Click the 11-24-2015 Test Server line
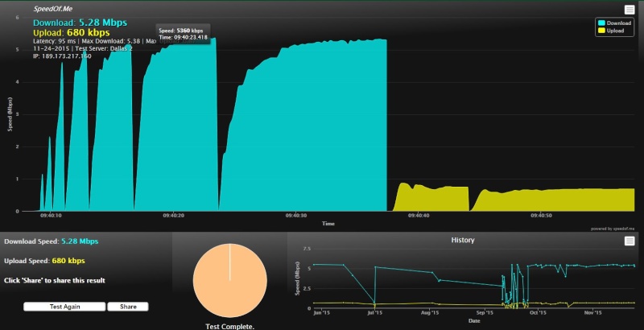This screenshot has height=330, width=644. point(83,48)
